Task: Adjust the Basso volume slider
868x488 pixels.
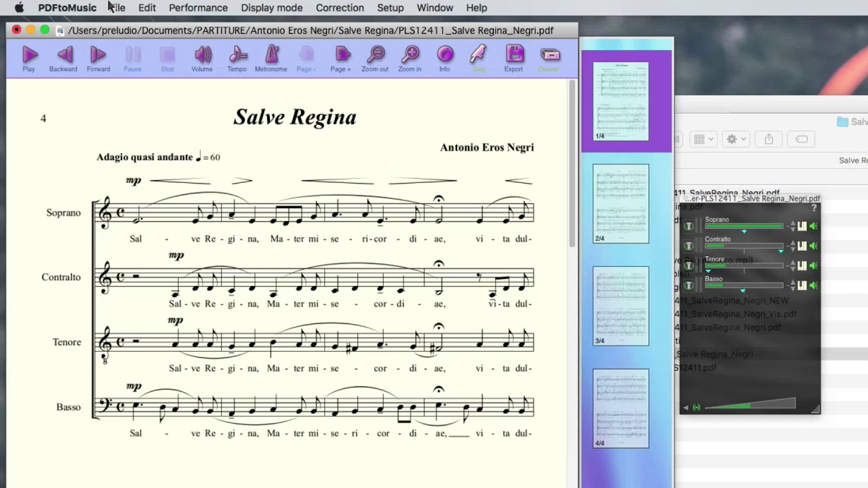Action: pos(744,286)
